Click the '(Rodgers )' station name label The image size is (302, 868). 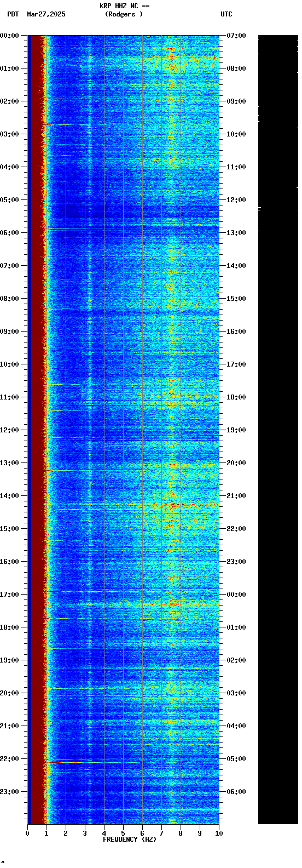[124, 14]
